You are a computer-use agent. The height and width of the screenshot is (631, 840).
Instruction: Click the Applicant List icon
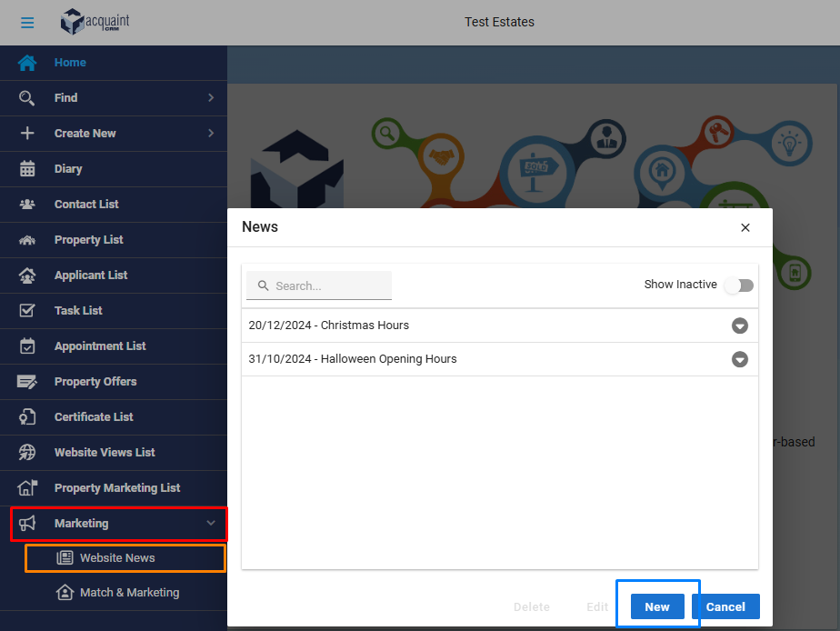coord(27,275)
